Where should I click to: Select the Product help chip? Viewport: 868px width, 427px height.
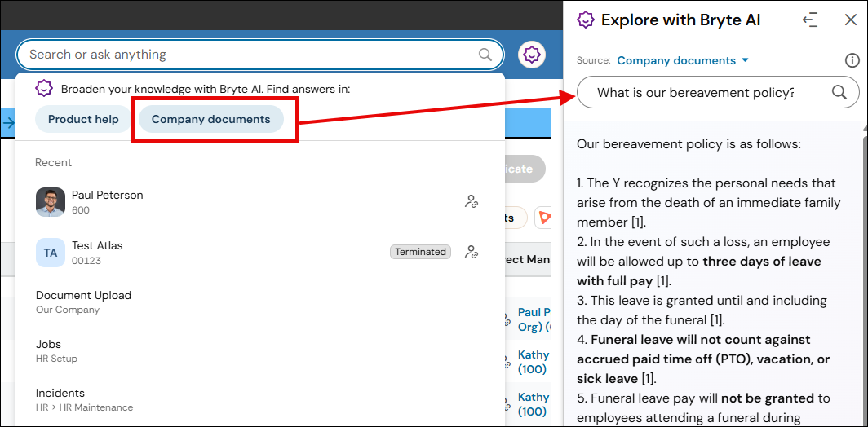coord(83,120)
